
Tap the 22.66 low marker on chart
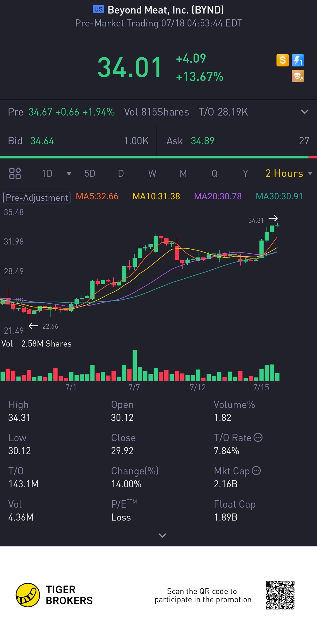coord(50,326)
